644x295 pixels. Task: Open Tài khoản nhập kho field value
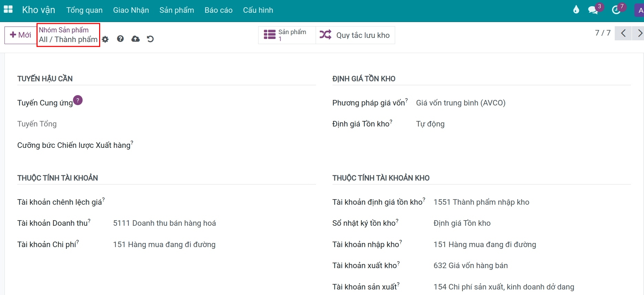[485, 245]
